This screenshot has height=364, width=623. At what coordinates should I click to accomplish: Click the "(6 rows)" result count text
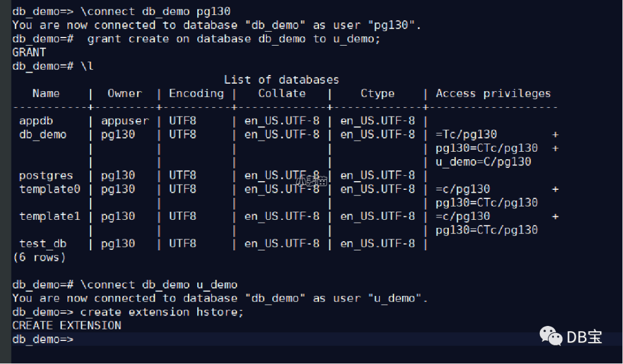pyautogui.click(x=39, y=257)
